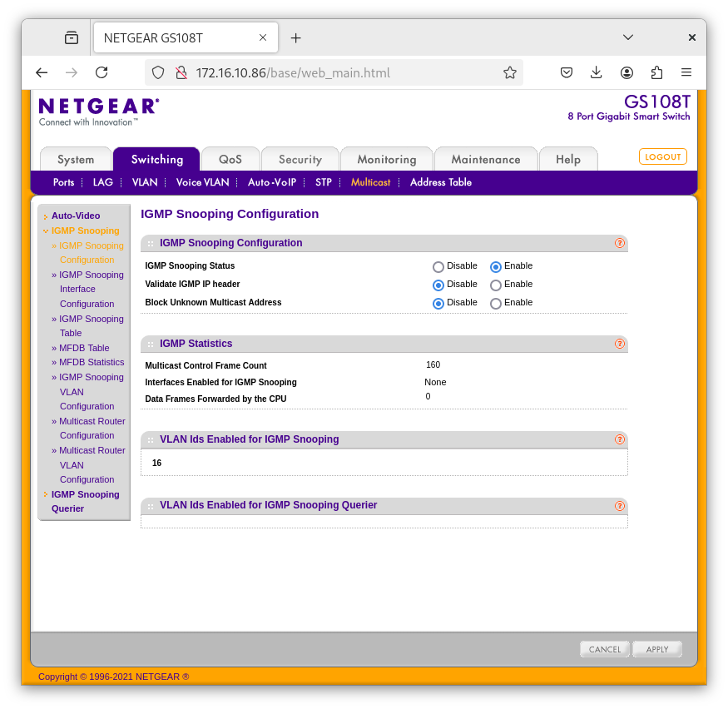
Task: Open the browser extensions icon
Action: tap(656, 72)
